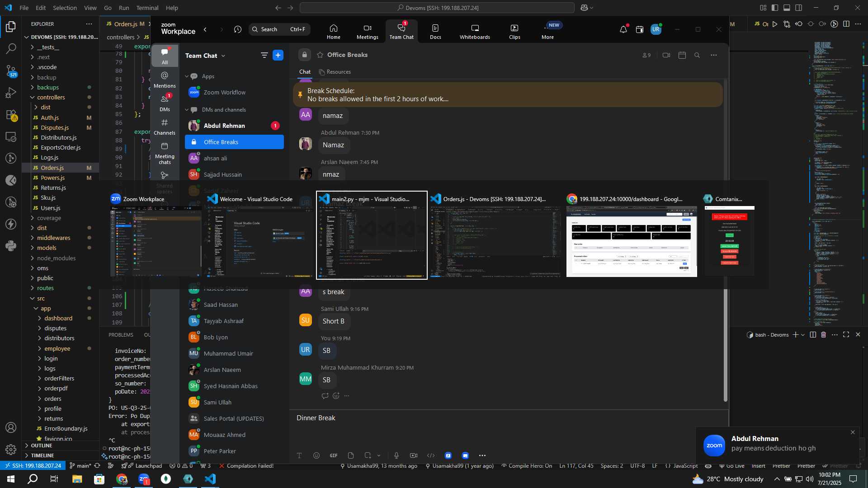Image resolution: width=868 pixels, height=488 pixels.
Task: Open VS Code Search view
Action: click(11, 48)
